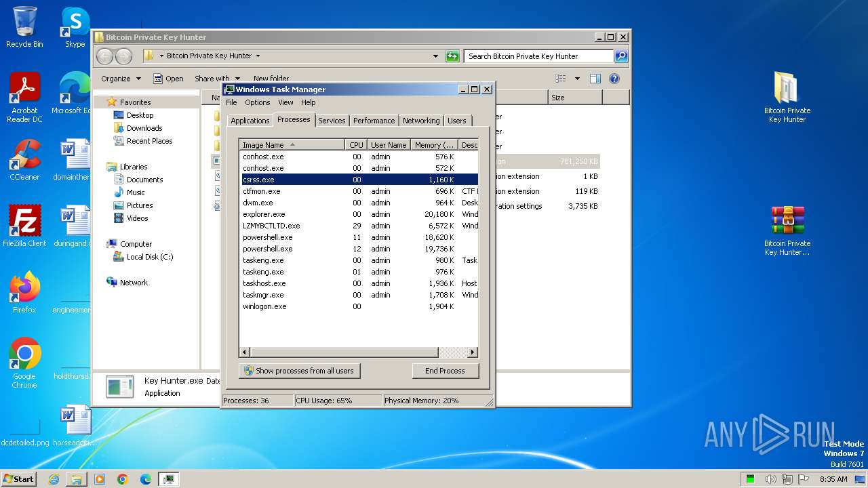Open Help menu in Task Manager

[308, 102]
